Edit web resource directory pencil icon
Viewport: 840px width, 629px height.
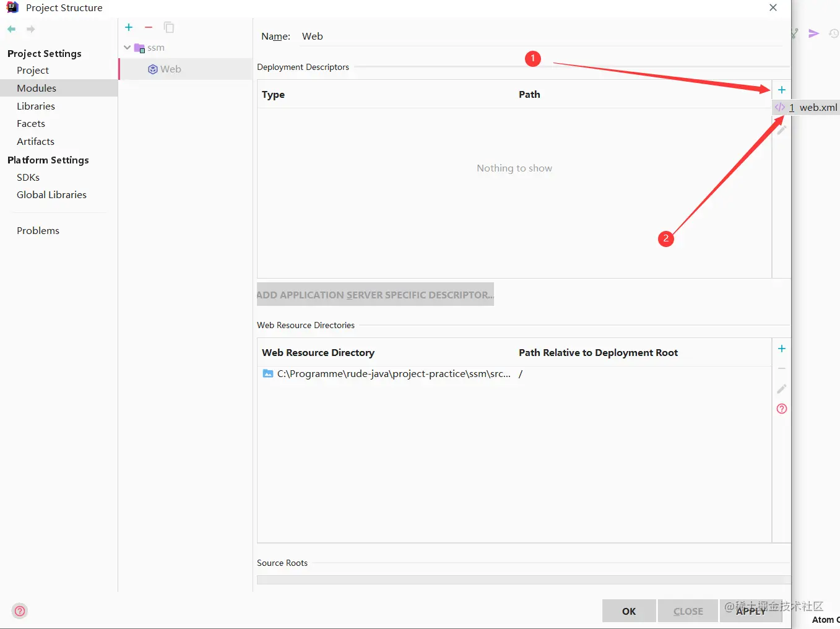[x=782, y=389]
